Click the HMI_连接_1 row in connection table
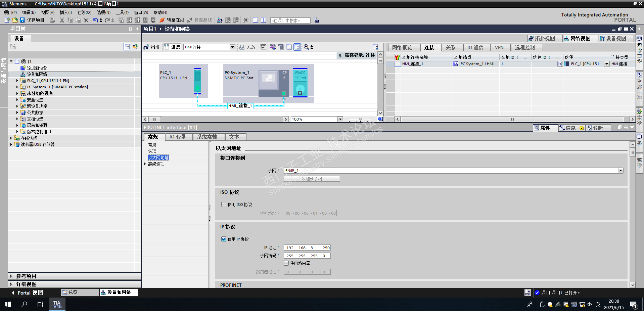 510,64
